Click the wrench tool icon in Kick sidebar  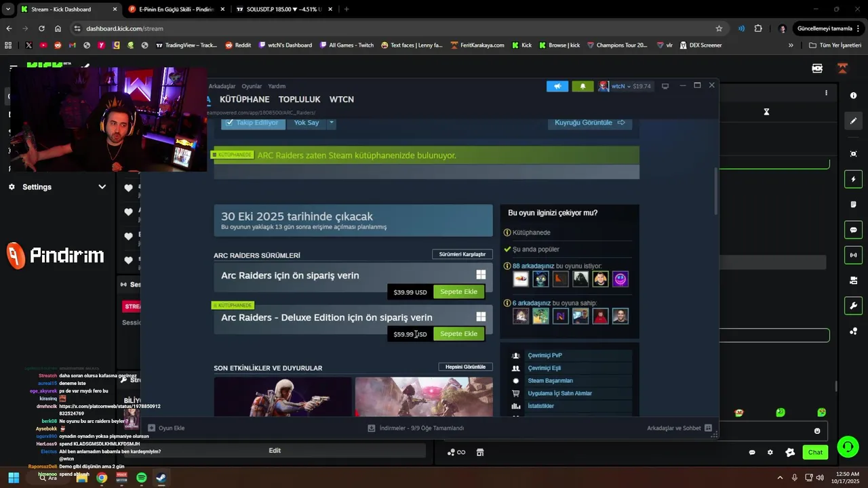[x=853, y=306]
